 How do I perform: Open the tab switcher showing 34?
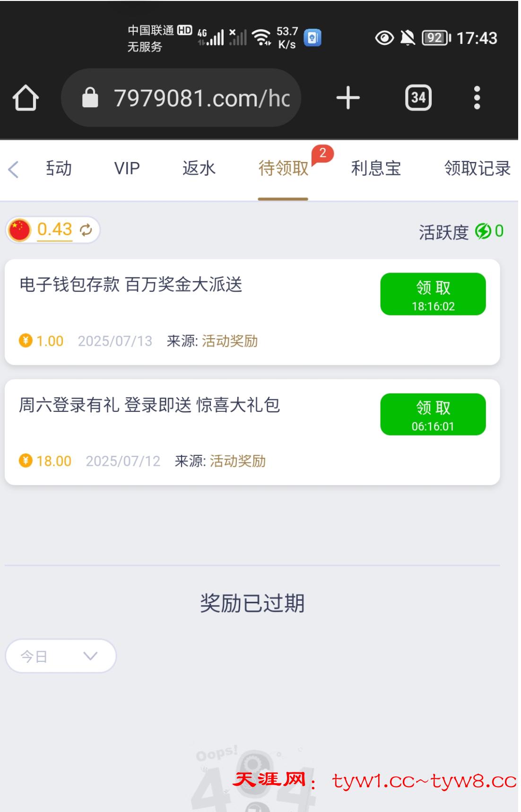pyautogui.click(x=418, y=98)
